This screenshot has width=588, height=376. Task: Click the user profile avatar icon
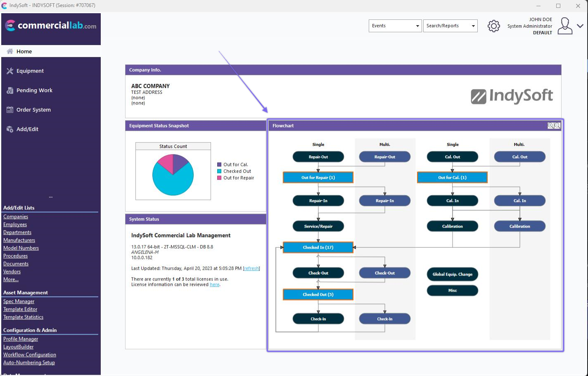pyautogui.click(x=564, y=26)
